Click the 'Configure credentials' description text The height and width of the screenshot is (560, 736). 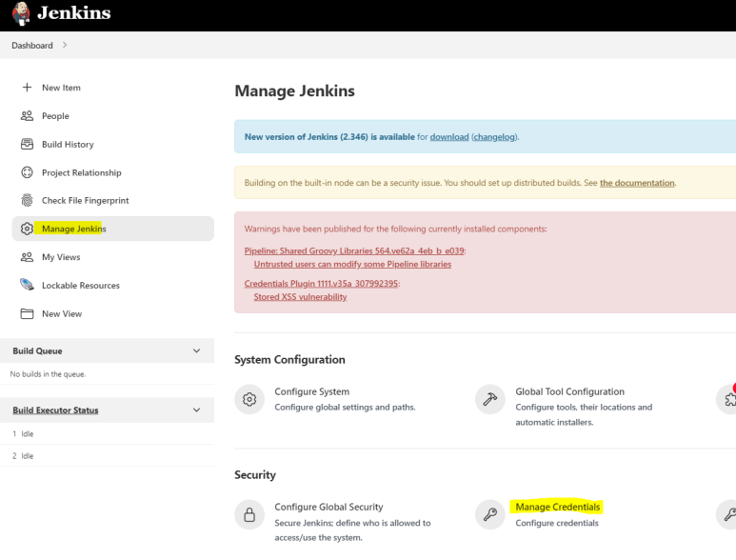[x=557, y=523]
